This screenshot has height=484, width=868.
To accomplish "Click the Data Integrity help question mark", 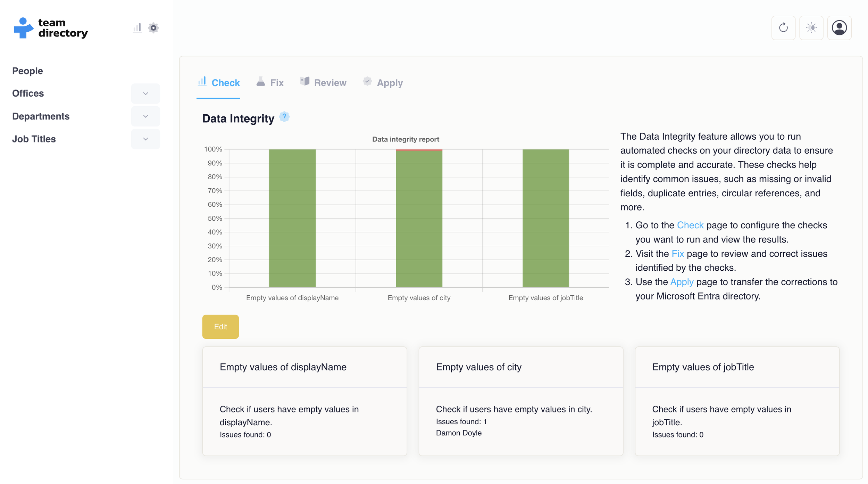I will pos(284,117).
